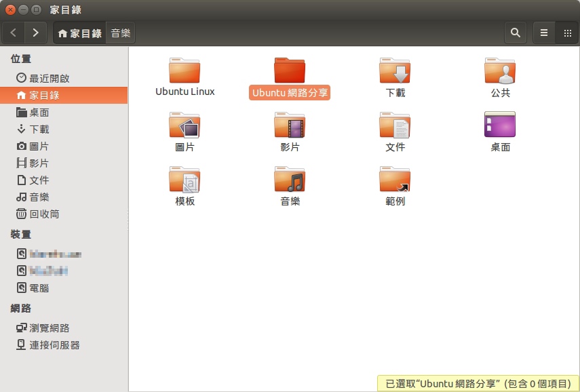Click the first blurred device entry
Viewport: 580px width, 392px height.
point(56,254)
